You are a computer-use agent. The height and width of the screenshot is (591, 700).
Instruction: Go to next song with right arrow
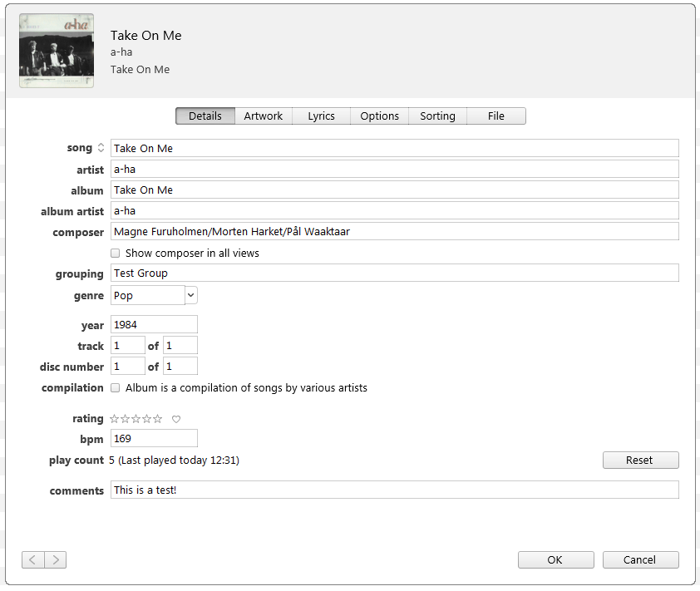coord(56,559)
